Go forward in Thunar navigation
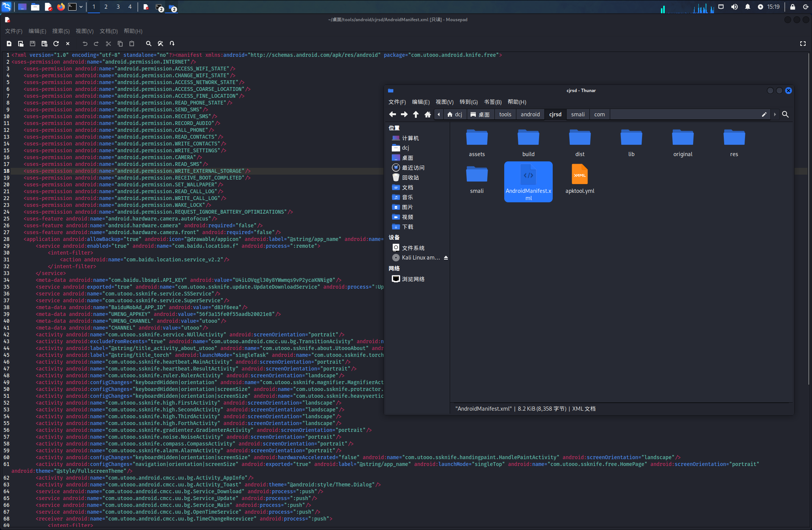 click(x=404, y=114)
